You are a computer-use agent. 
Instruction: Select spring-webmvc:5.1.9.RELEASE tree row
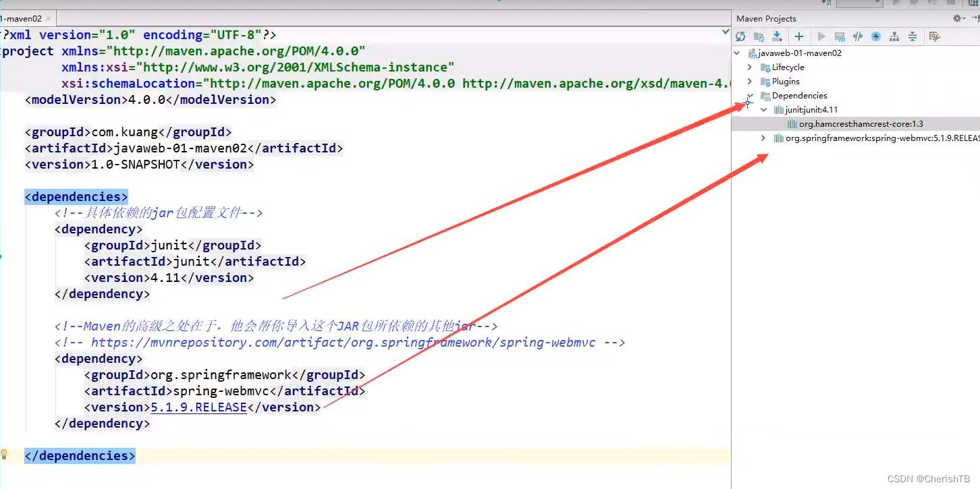click(882, 138)
